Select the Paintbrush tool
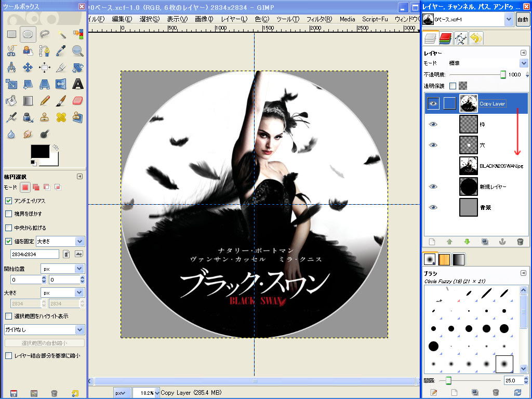This screenshot has width=532, height=399. (61, 100)
